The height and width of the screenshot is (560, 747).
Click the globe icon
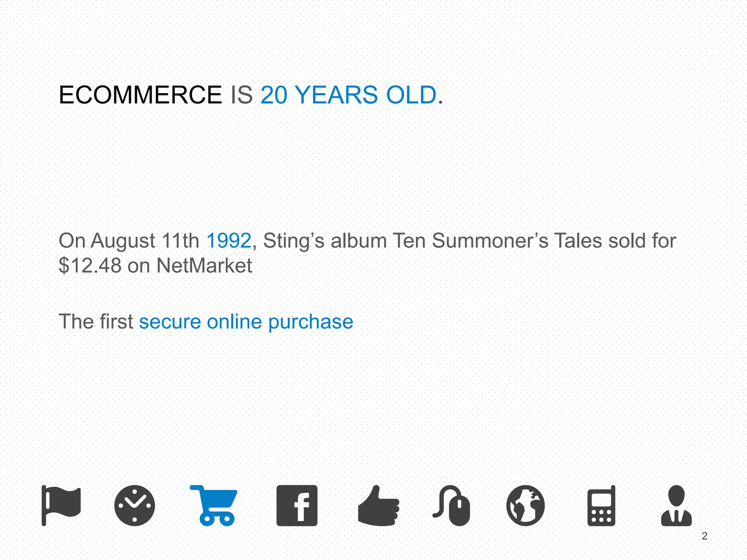(525, 506)
